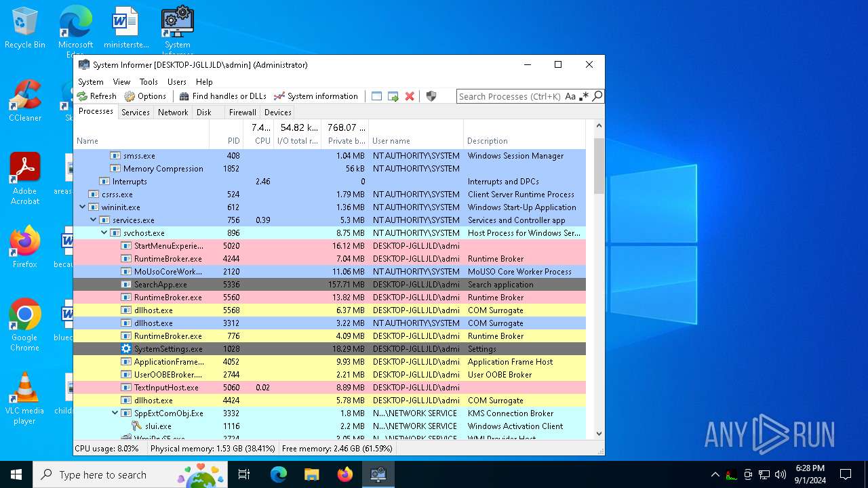868x488 pixels.
Task: Open Find handles or DLLs
Action: pos(223,96)
